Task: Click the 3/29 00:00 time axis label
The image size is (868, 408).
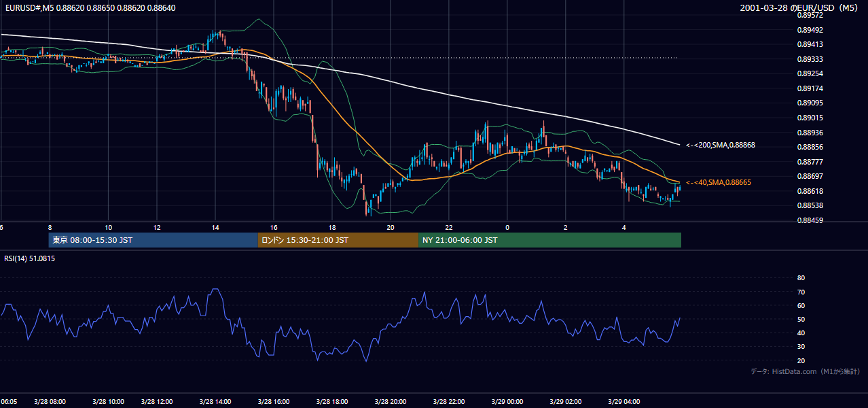Action: point(507,401)
